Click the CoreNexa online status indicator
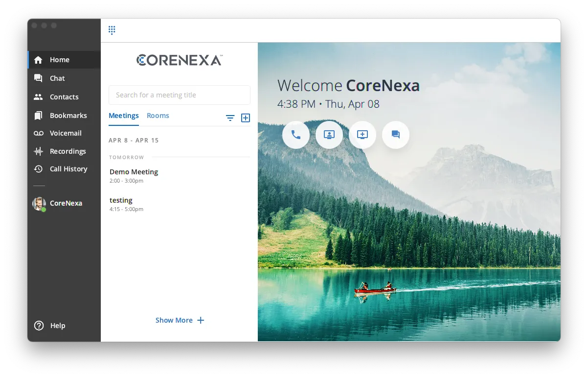Viewport: 588px width, 378px height. click(45, 208)
